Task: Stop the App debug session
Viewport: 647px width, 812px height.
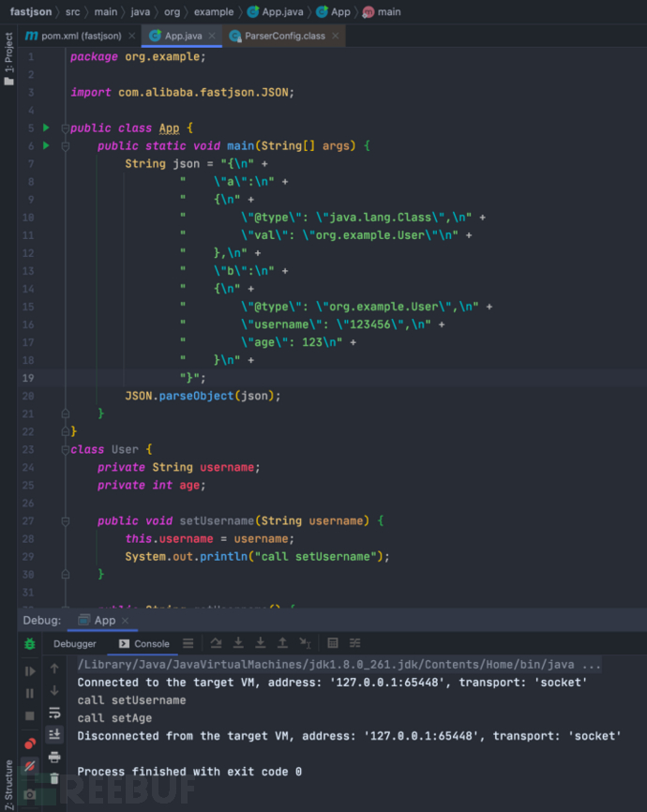Action: pos(29,715)
